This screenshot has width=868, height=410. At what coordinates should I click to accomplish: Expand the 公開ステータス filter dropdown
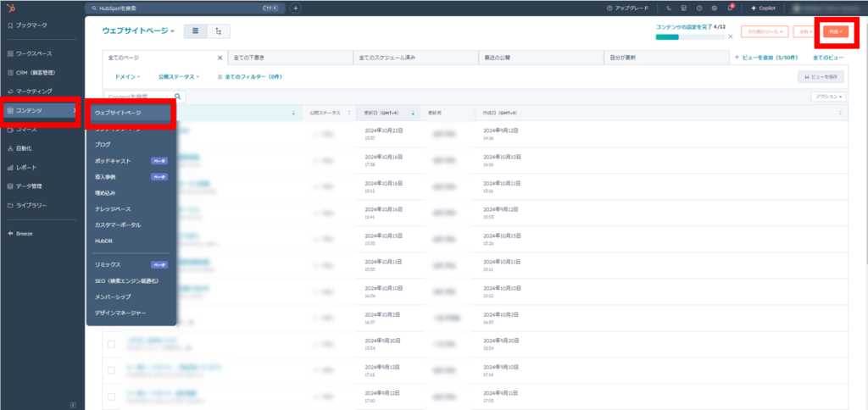click(x=178, y=76)
